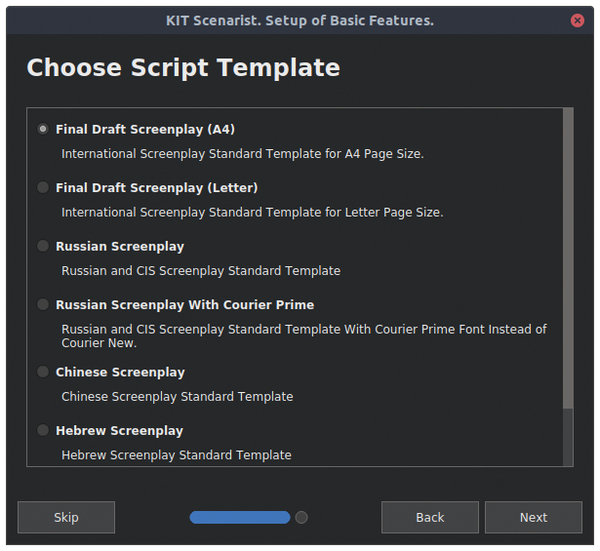Go back with the Back button
The width and height of the screenshot is (600, 551).
pos(430,517)
